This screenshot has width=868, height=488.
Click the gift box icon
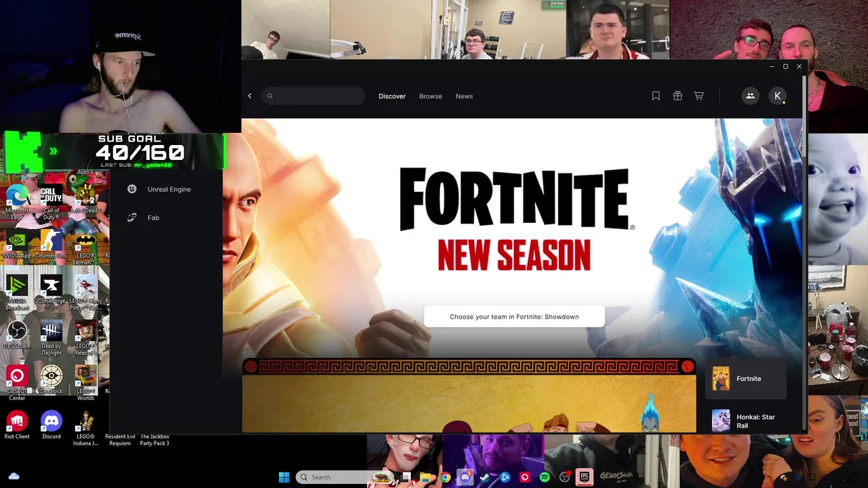coord(677,96)
